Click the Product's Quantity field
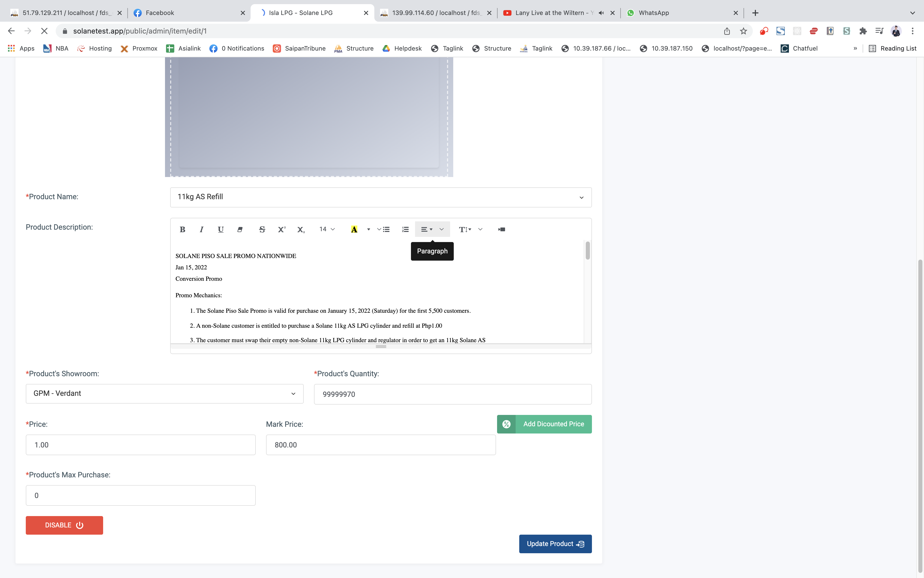This screenshot has height=578, width=924. (x=453, y=394)
